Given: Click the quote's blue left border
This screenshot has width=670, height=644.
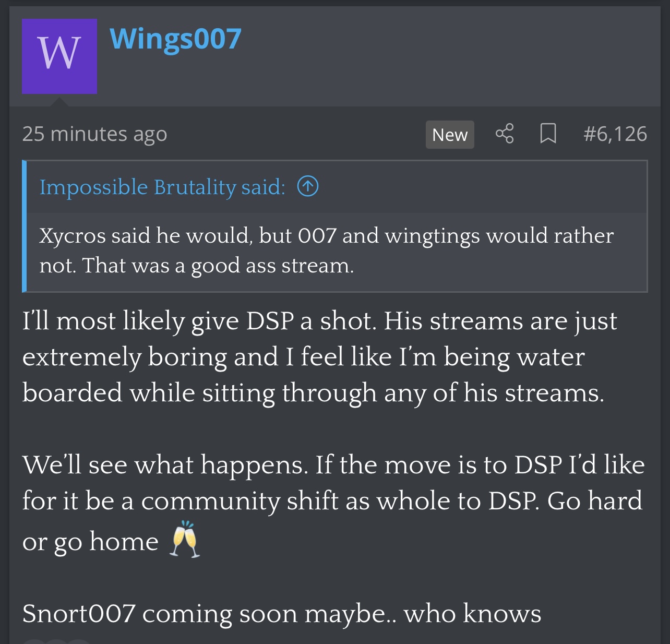Looking at the screenshot, I should click(x=24, y=226).
